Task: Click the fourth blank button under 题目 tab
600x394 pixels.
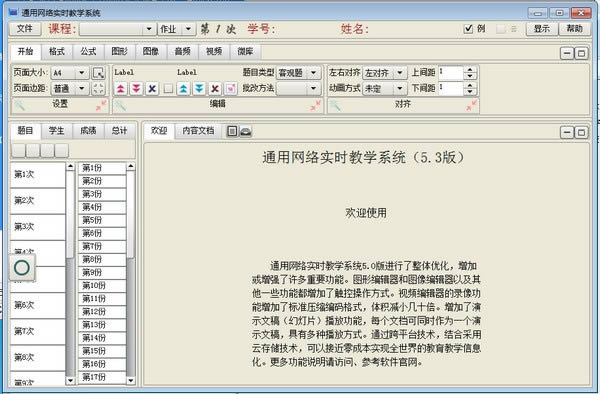Action: pos(62,150)
